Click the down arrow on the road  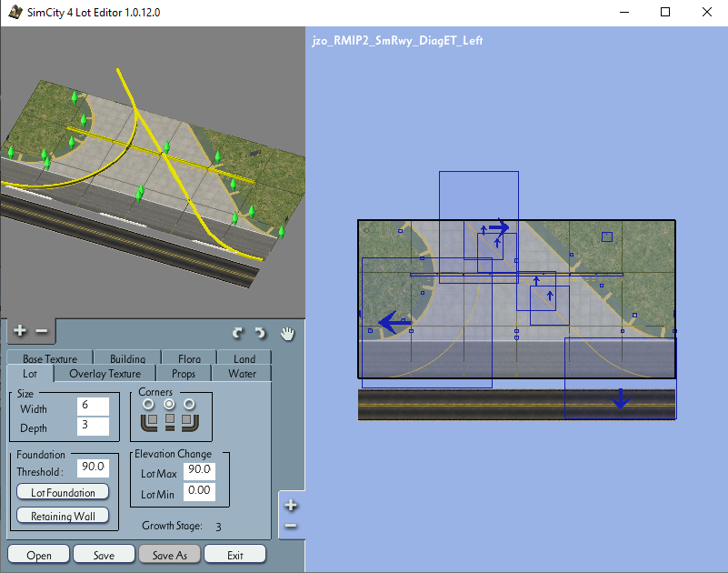pos(620,398)
